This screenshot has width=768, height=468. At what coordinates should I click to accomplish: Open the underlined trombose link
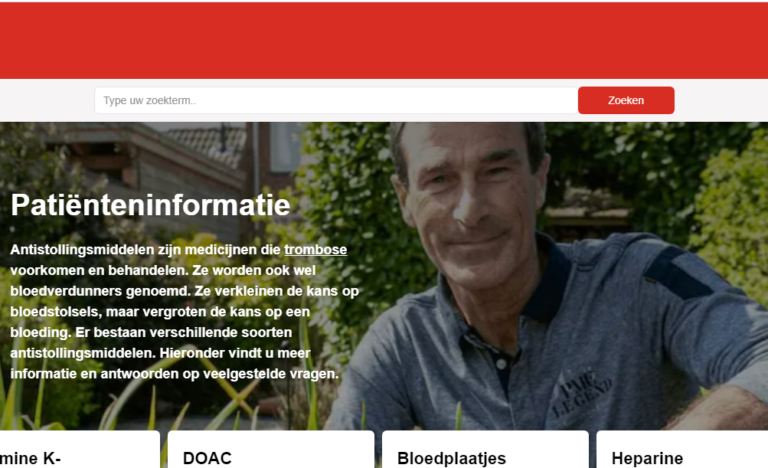pyautogui.click(x=315, y=249)
